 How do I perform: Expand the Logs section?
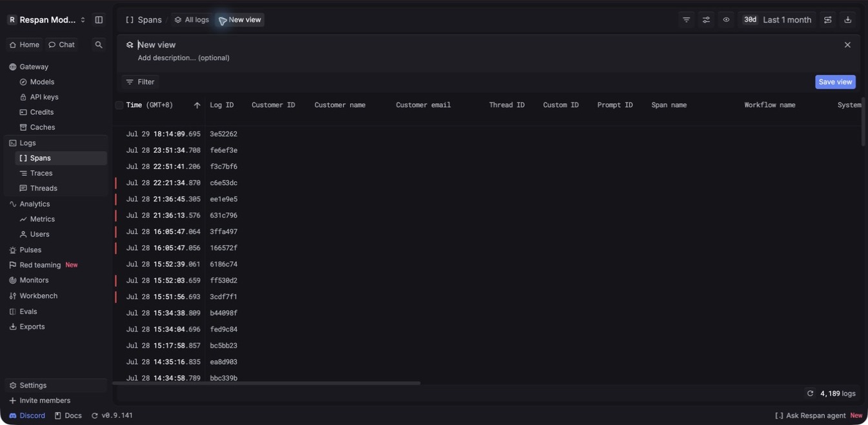coord(28,143)
